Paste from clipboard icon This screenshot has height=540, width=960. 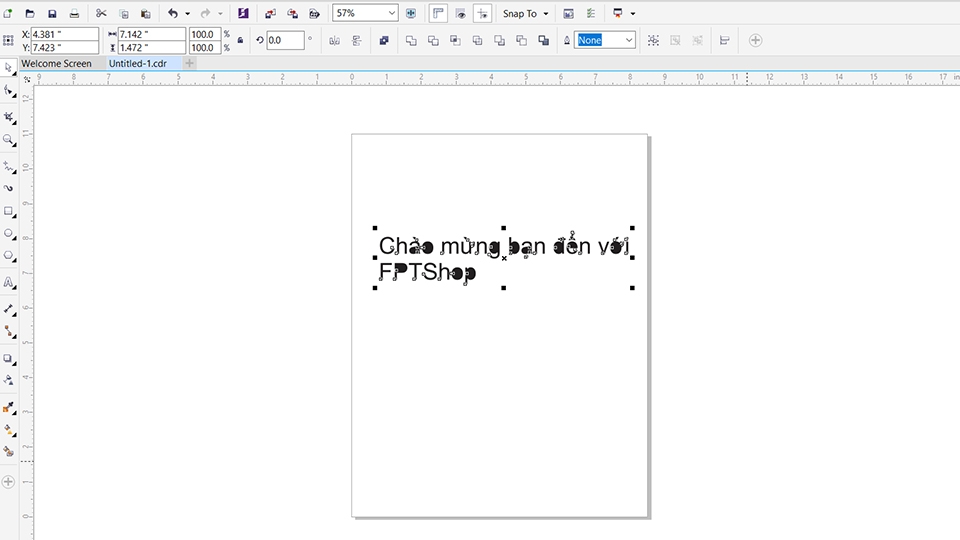click(x=145, y=13)
